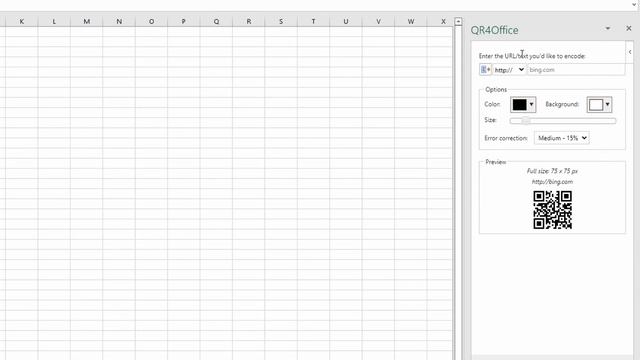Select column U header

pos(346,21)
